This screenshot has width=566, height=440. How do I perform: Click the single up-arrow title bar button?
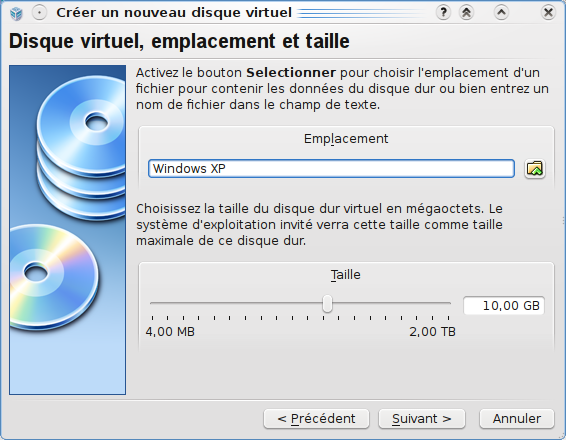click(x=501, y=13)
